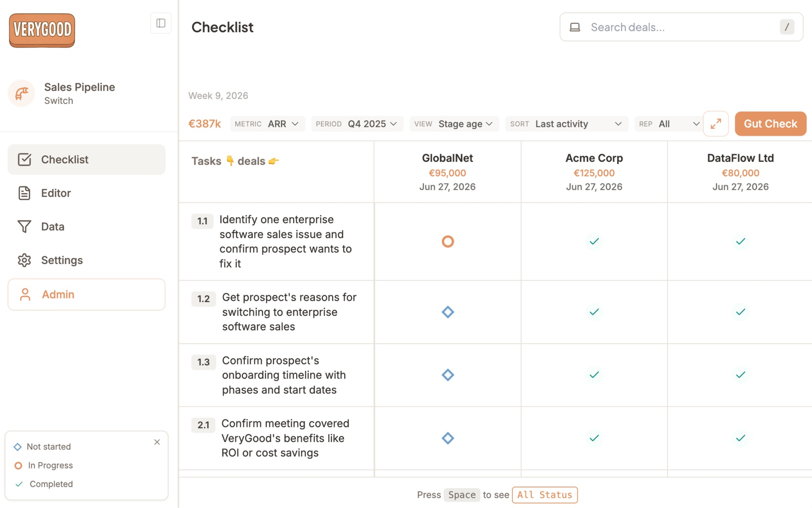This screenshot has height=508, width=812.
Task: Focus the Search deals field
Action: click(x=681, y=27)
